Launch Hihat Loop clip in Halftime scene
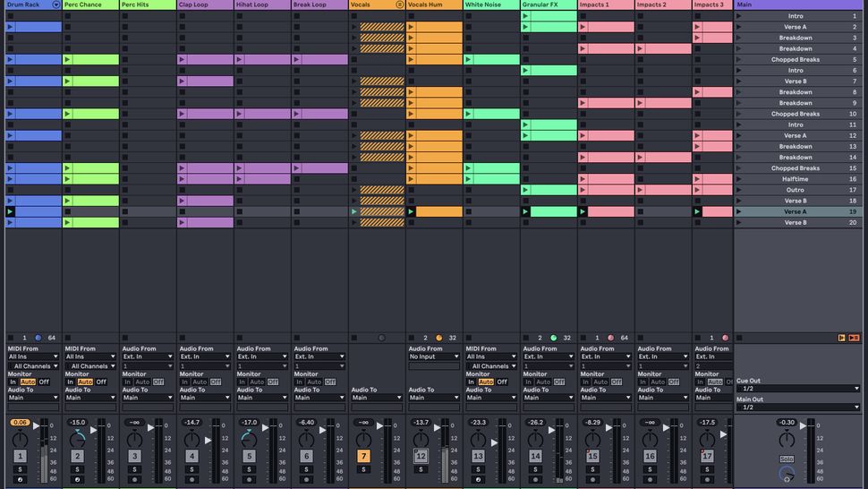Screen dimensions: 868x489 pyautogui.click(x=239, y=179)
